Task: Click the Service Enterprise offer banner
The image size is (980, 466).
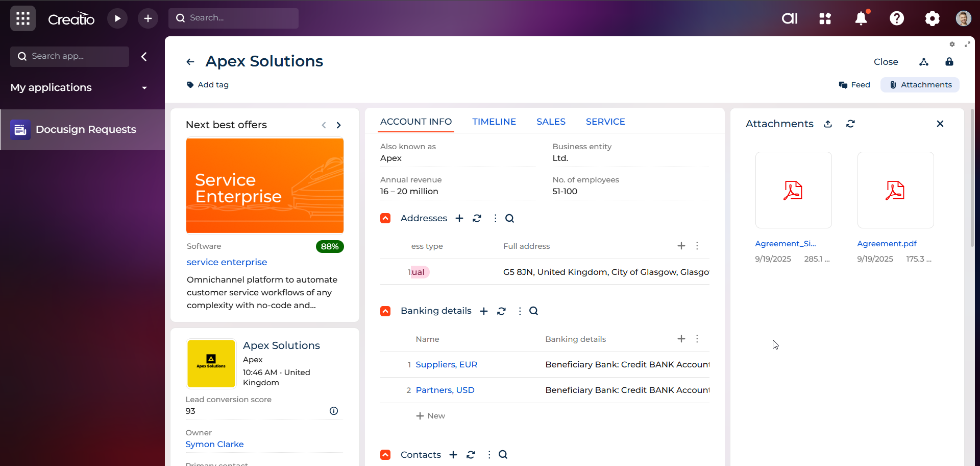Action: 265,186
